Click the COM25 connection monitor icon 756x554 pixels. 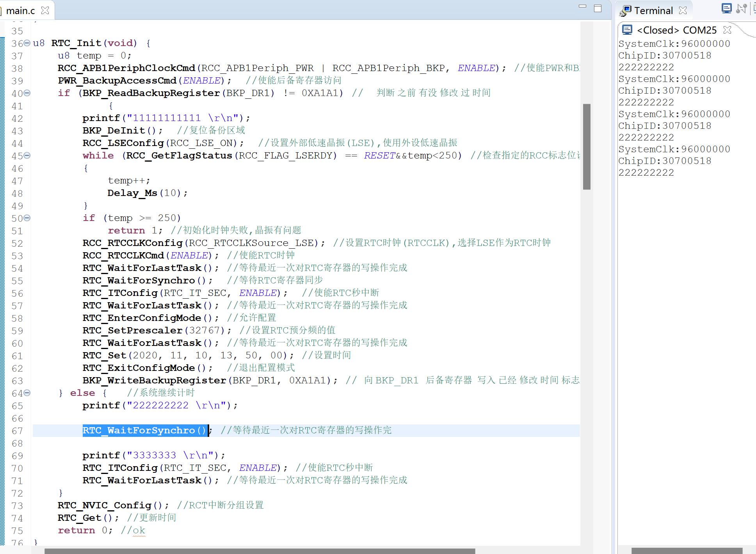coord(627,30)
